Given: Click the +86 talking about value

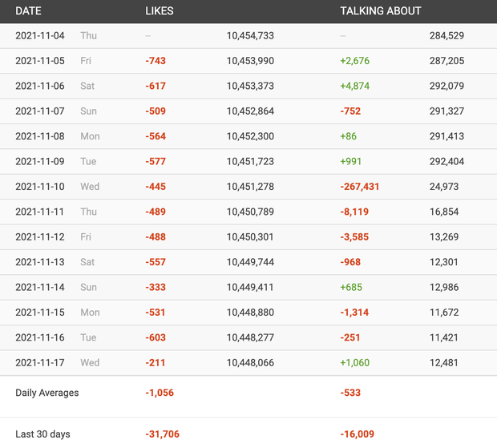Looking at the screenshot, I should click(x=350, y=137).
